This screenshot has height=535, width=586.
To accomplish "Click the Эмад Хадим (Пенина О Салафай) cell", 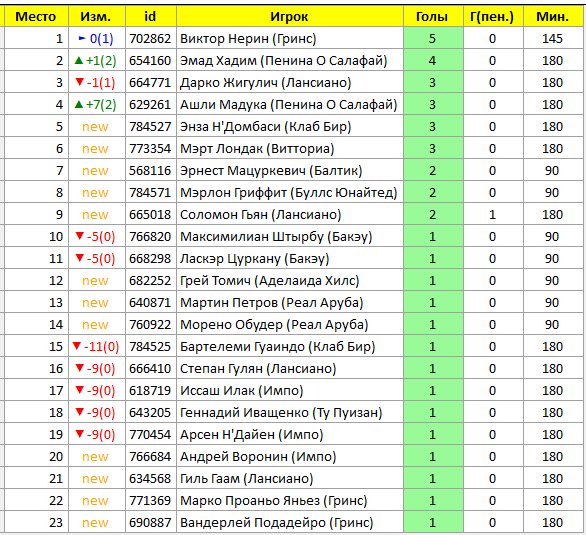I will point(290,60).
